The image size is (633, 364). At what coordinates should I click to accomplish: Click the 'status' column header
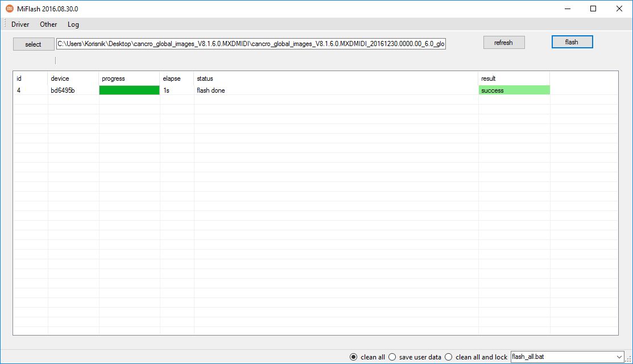(x=336, y=78)
